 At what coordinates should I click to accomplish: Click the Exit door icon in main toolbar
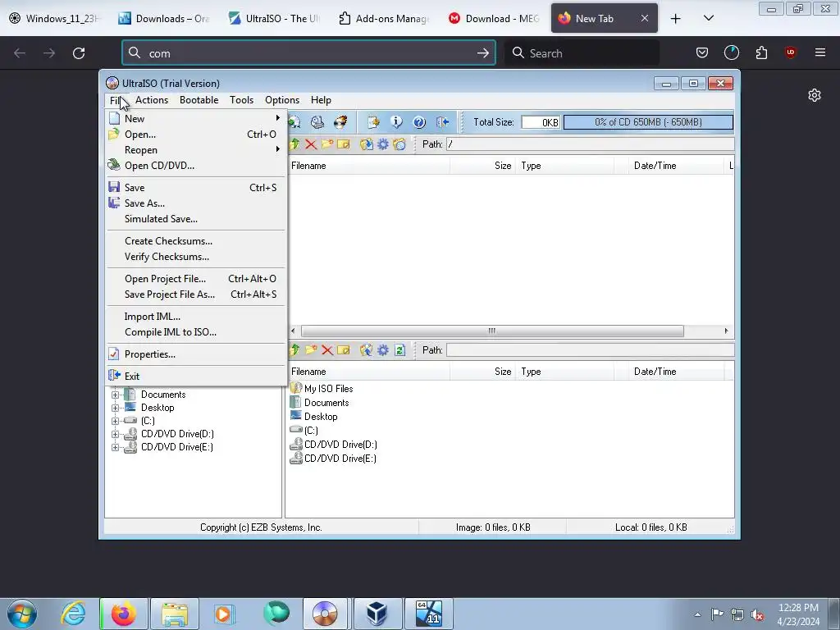[442, 122]
